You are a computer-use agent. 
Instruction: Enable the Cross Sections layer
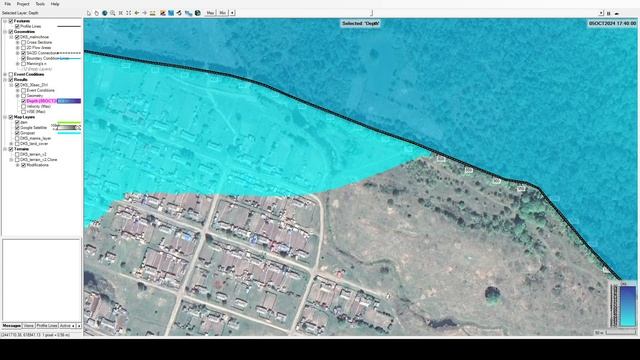(23, 42)
